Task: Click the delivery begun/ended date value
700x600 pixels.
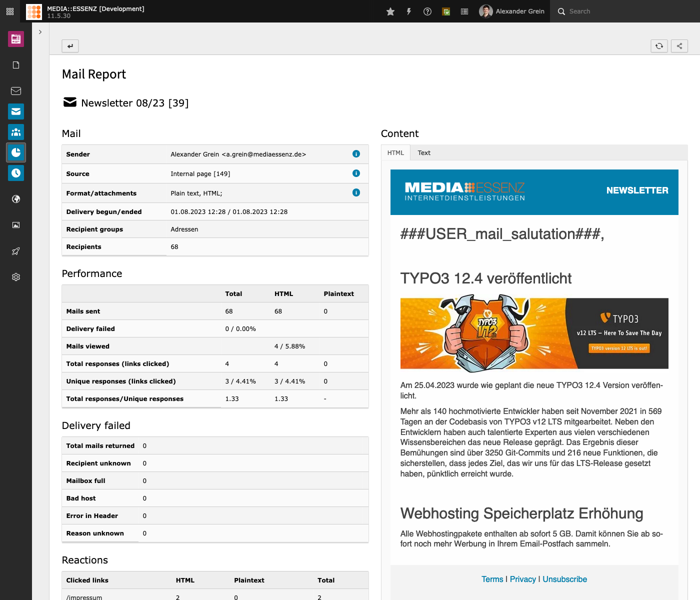Action: coord(229,212)
